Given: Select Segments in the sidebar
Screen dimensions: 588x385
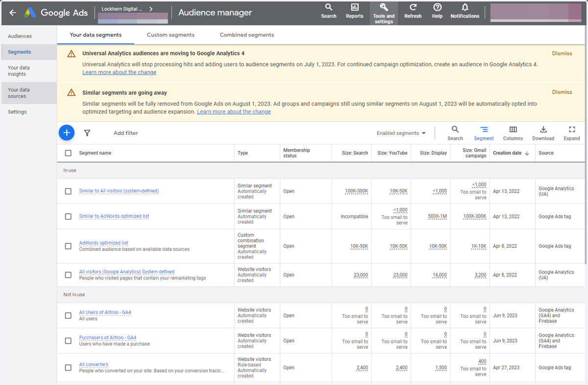Looking at the screenshot, I should click(28, 52).
